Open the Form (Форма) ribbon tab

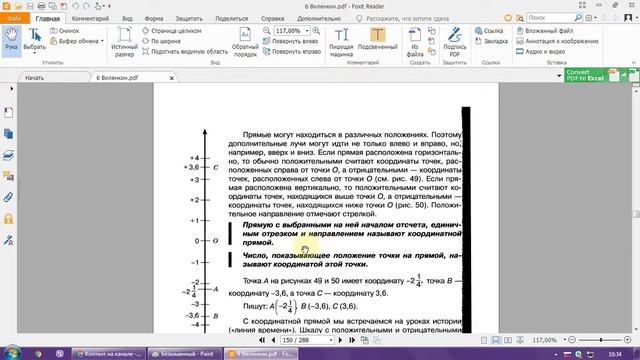tap(153, 18)
